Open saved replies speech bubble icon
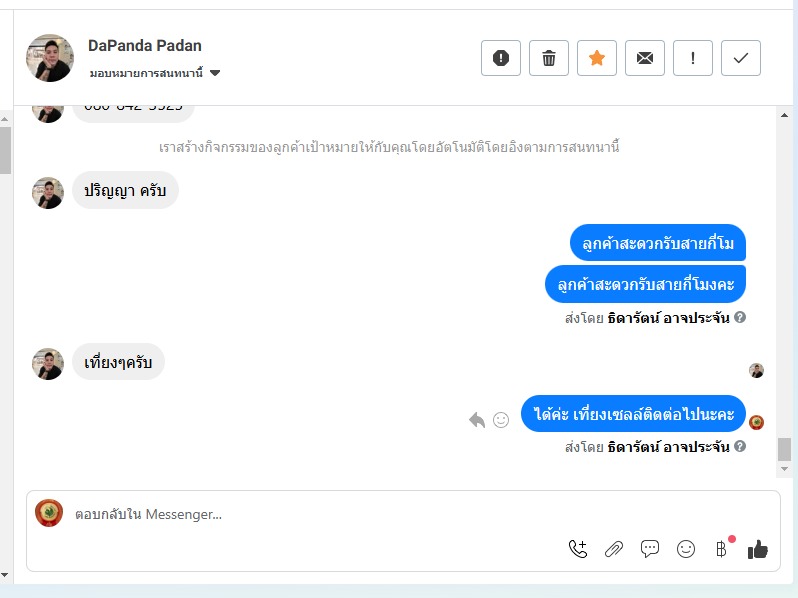Viewport: 798px width, 598px height. pos(650,549)
